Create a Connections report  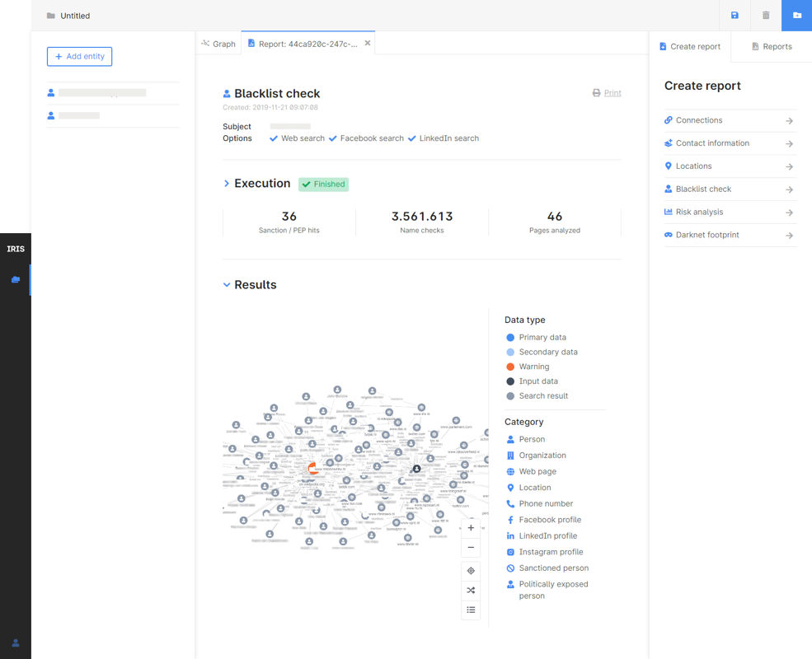[730, 120]
